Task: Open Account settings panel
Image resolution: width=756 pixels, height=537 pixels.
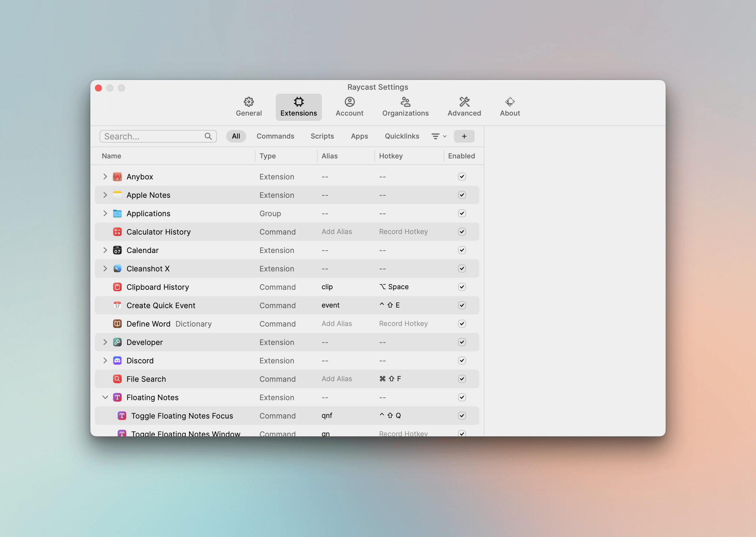Action: [350, 106]
